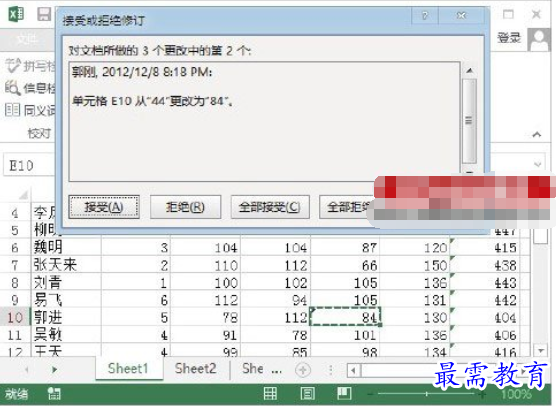
Task: Click the help question mark in dialog title
Action: (x=425, y=16)
